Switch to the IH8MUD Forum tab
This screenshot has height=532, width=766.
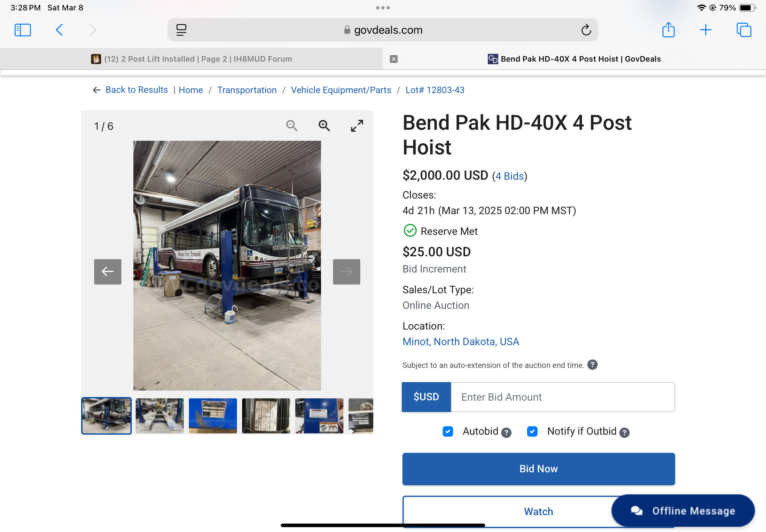[x=191, y=59]
